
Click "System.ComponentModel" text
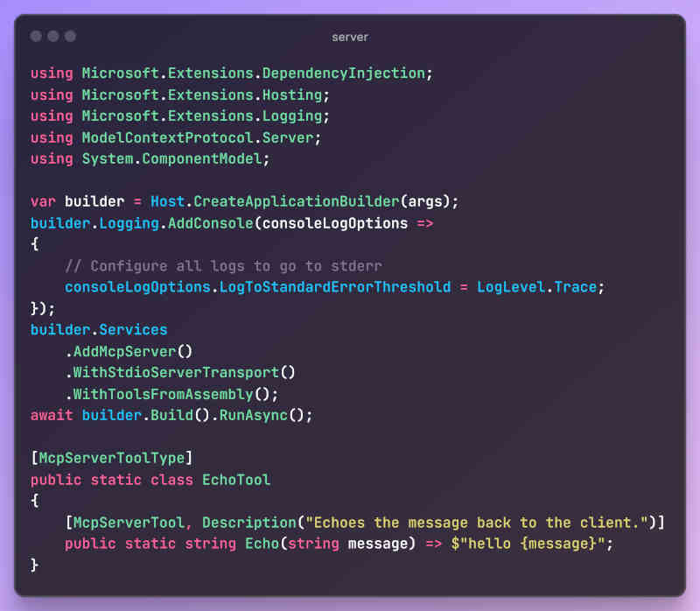click(171, 159)
